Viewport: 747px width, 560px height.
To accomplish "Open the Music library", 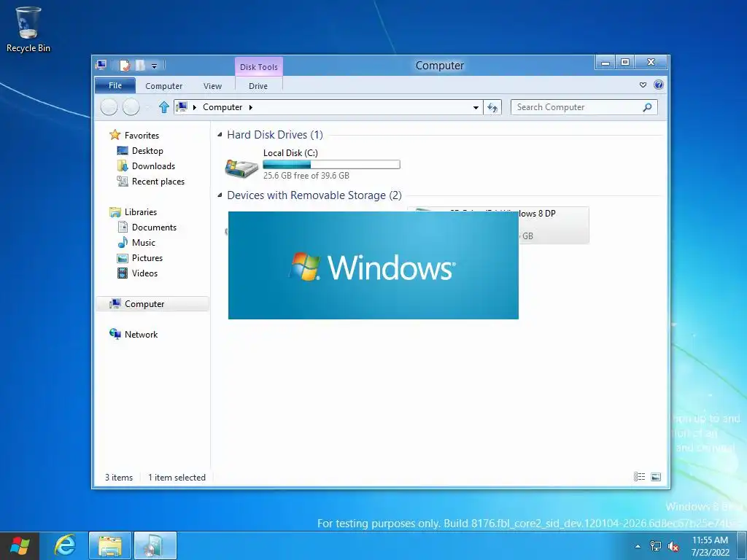I will click(144, 242).
